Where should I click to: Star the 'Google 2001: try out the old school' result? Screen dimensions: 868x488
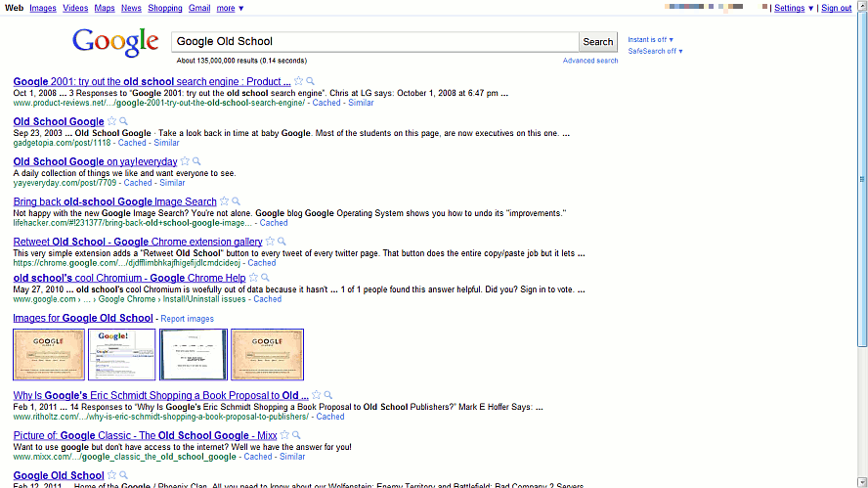click(x=299, y=81)
